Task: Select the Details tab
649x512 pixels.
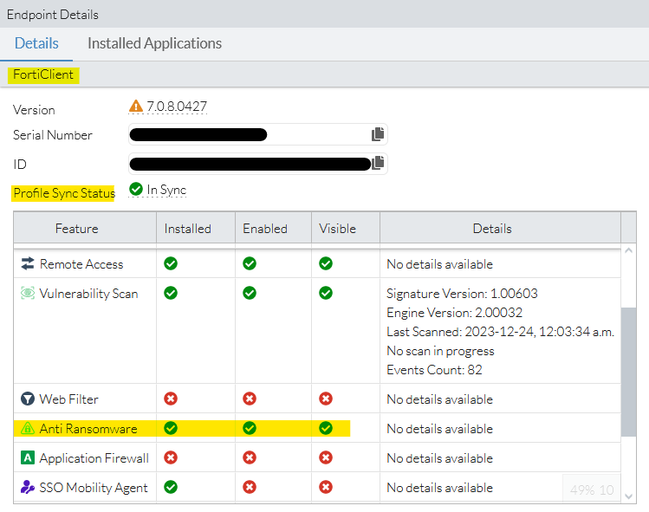Action: pos(36,44)
